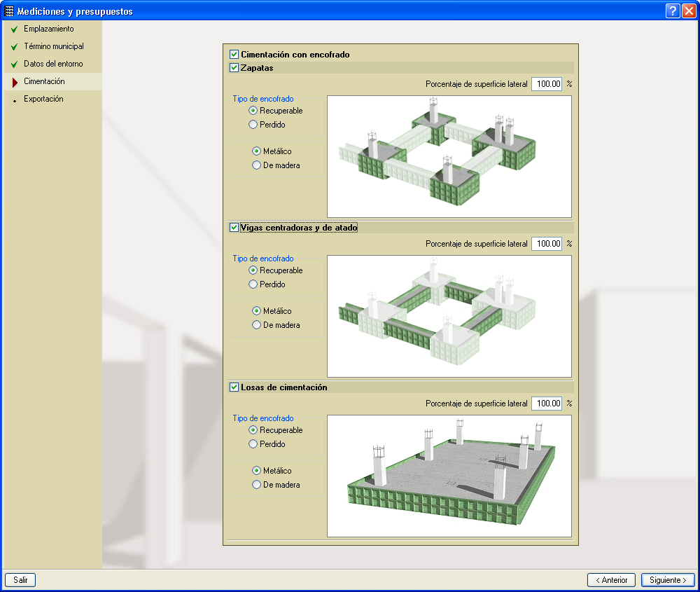Click the Zapatas formwork preview image
Image resolution: width=700 pixels, height=592 pixels.
(449, 156)
